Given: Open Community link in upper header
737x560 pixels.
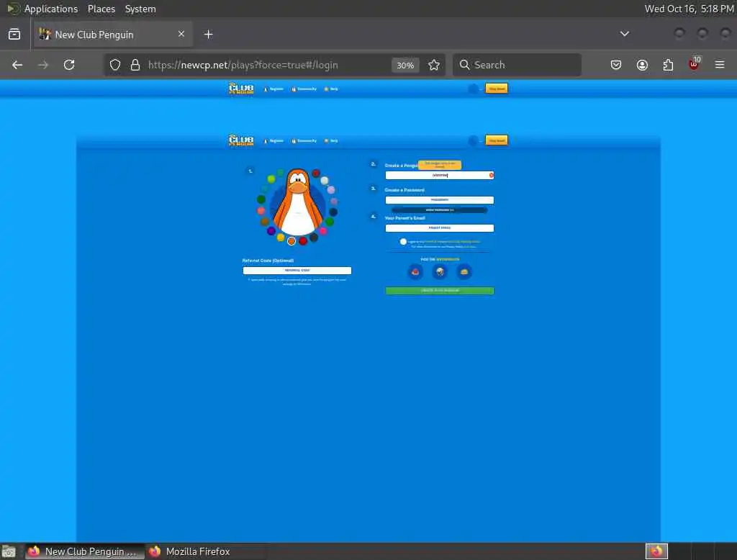Looking at the screenshot, I should pos(304,89).
